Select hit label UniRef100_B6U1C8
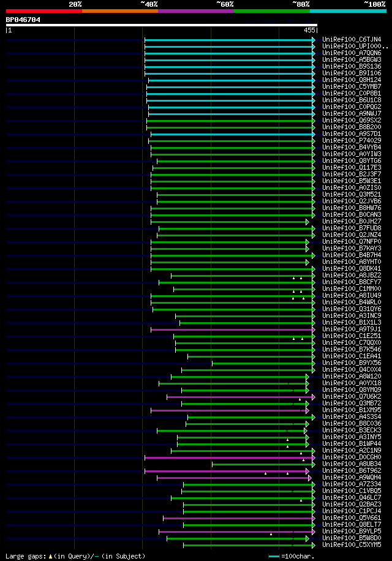The image size is (392, 561). coord(352,100)
